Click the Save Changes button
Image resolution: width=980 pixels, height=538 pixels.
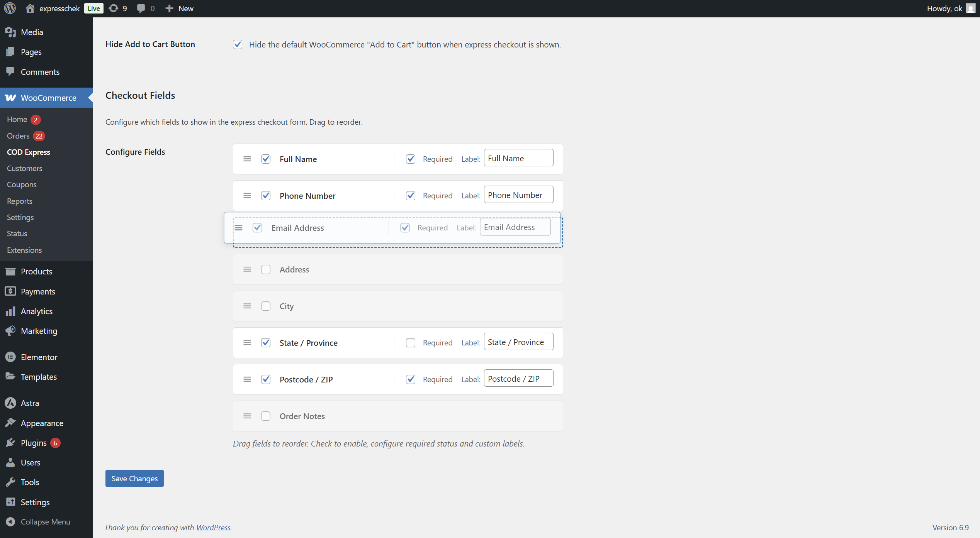point(134,478)
